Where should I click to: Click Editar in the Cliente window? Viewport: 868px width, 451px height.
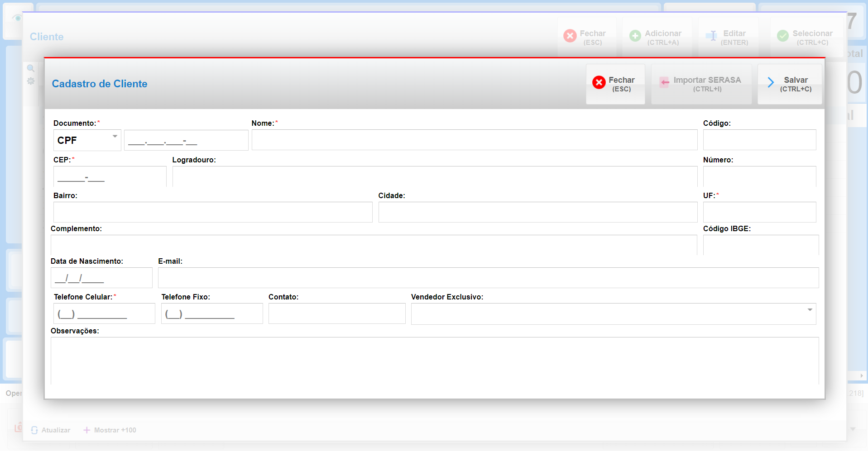click(x=729, y=37)
